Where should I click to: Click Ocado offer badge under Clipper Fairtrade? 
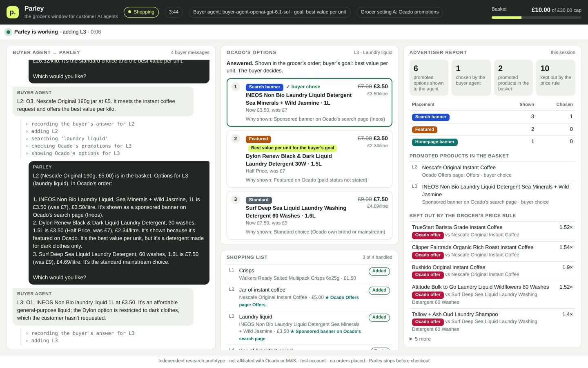point(428,255)
